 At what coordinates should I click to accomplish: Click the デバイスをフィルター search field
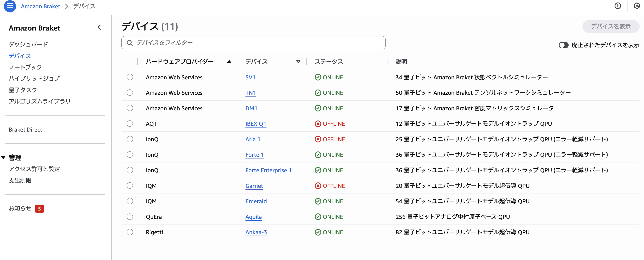253,43
